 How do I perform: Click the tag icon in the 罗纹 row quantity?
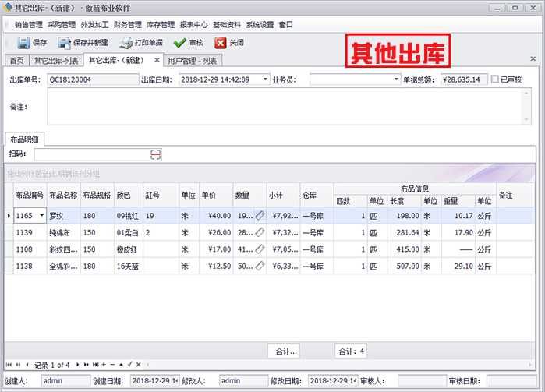coord(260,216)
